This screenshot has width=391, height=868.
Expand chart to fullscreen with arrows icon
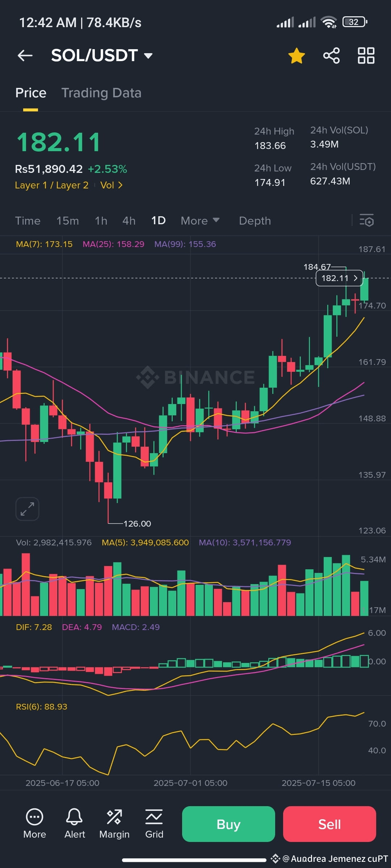coord(27,509)
